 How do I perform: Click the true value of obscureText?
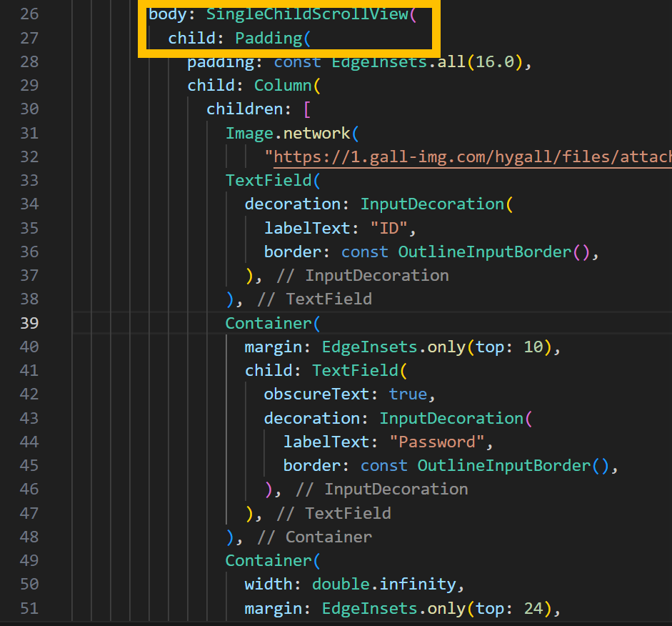click(408, 394)
